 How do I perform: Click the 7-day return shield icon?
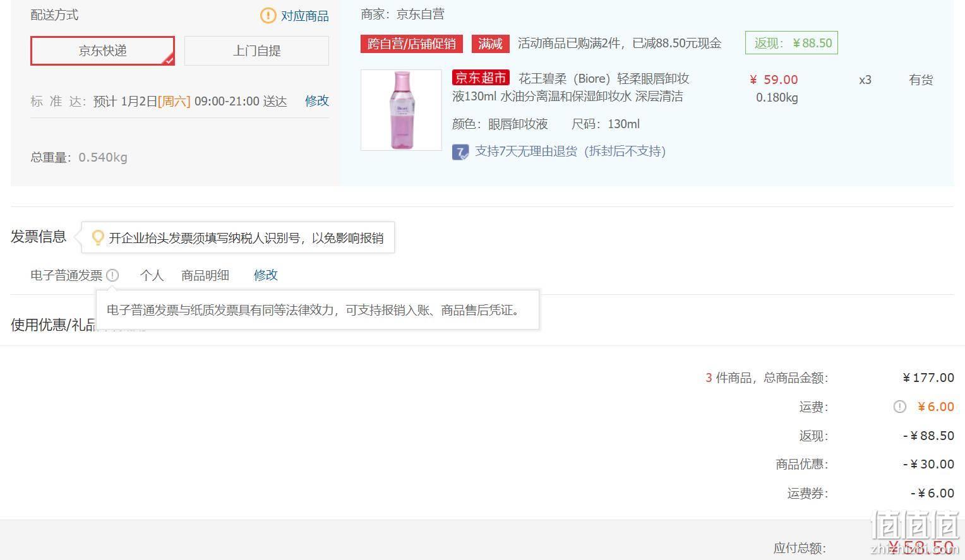pyautogui.click(x=460, y=152)
